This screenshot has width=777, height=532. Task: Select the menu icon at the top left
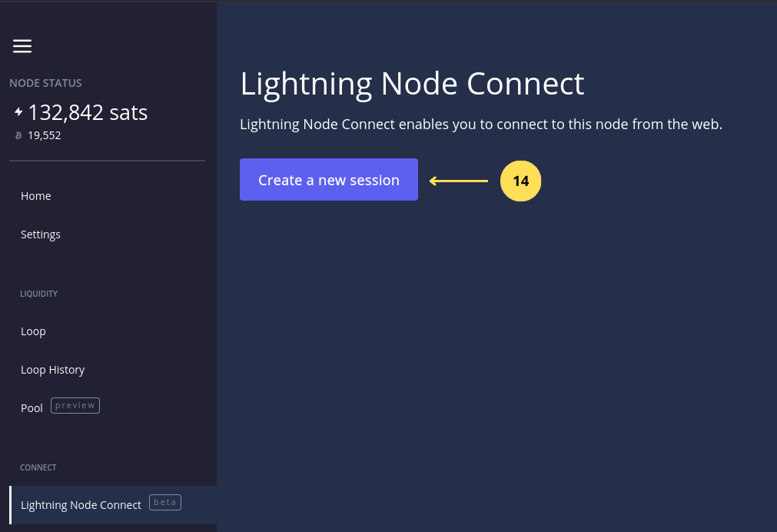click(x=22, y=46)
